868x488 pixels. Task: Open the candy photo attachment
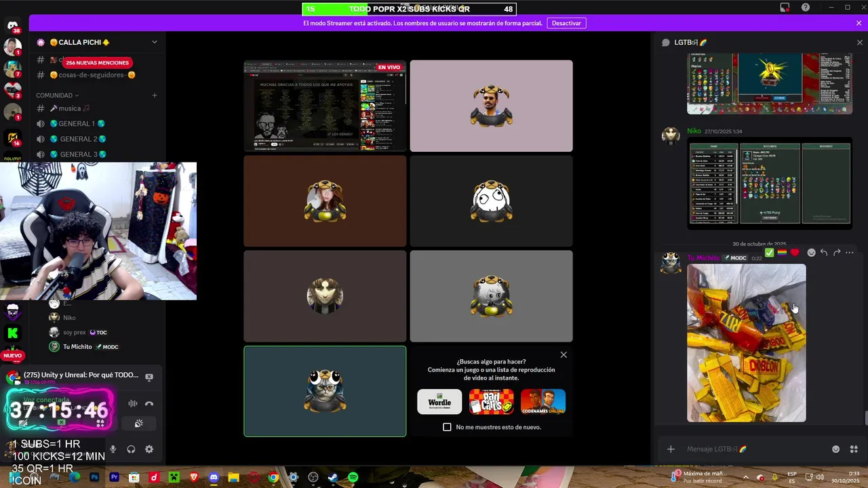coord(747,343)
